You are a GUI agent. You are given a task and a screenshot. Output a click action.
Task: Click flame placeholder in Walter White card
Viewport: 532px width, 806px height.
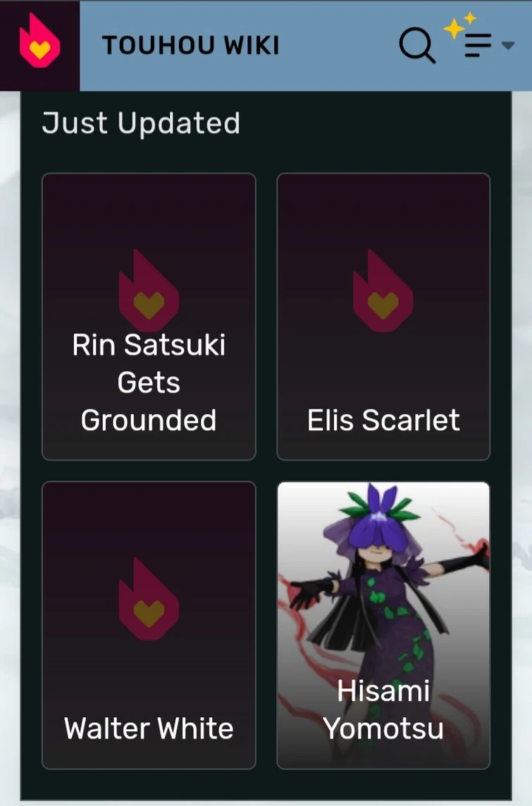point(149,599)
